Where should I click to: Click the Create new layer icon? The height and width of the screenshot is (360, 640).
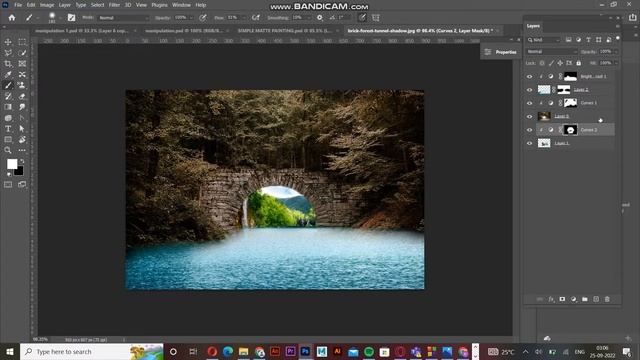click(x=596, y=299)
